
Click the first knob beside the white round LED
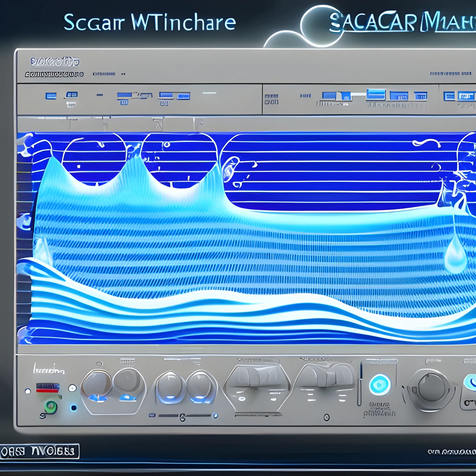[97, 384]
